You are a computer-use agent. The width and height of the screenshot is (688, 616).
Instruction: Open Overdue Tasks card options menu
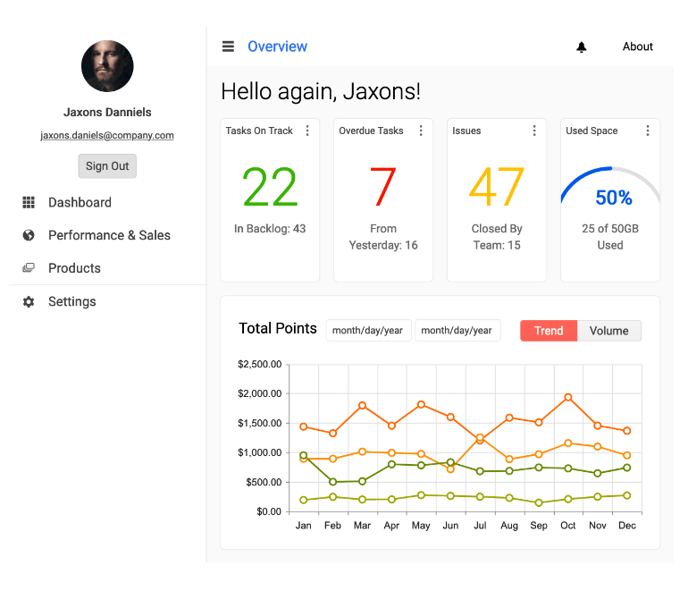pos(421,131)
